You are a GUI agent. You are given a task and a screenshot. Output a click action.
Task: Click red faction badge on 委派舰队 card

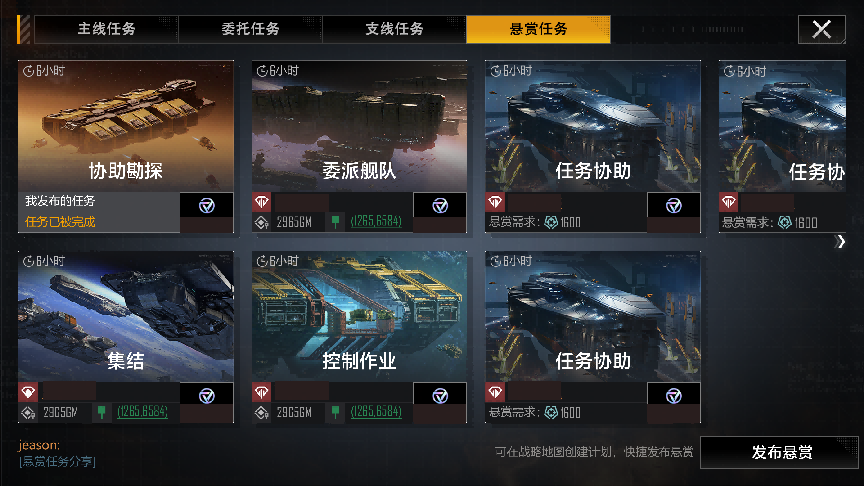coord(262,202)
